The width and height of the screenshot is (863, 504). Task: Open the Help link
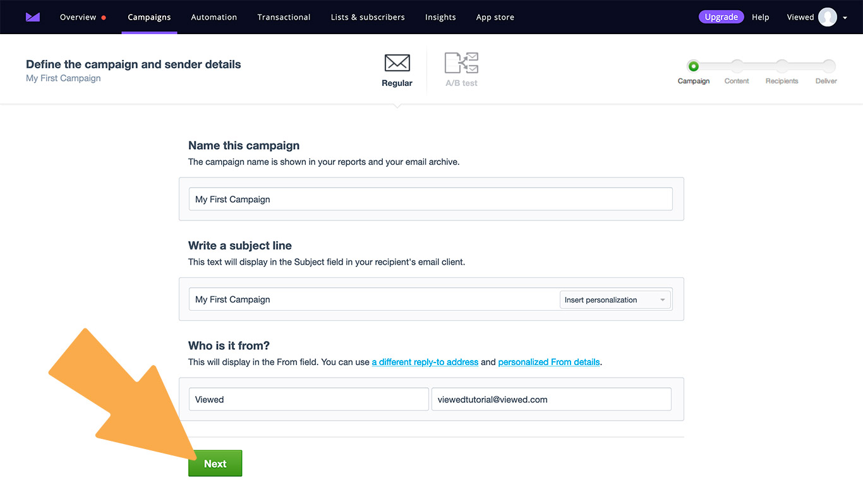click(x=761, y=17)
